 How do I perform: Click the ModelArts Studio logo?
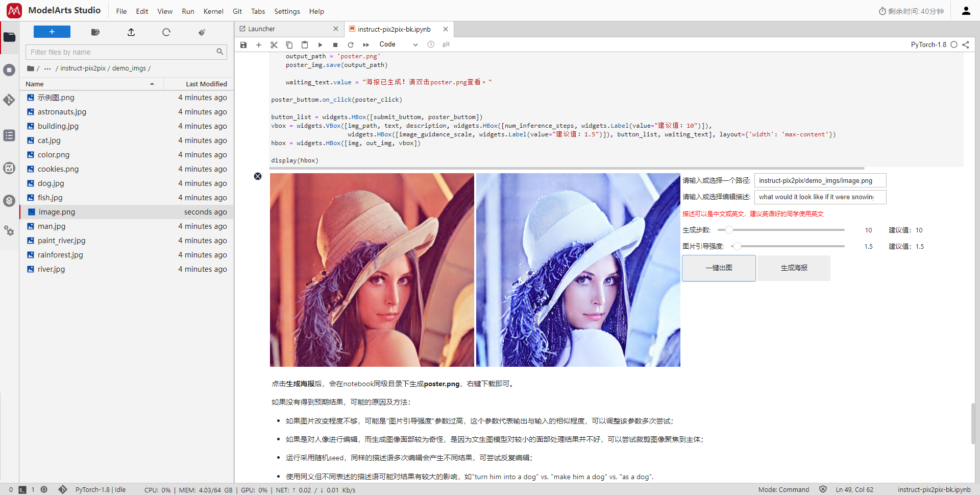[x=14, y=10]
